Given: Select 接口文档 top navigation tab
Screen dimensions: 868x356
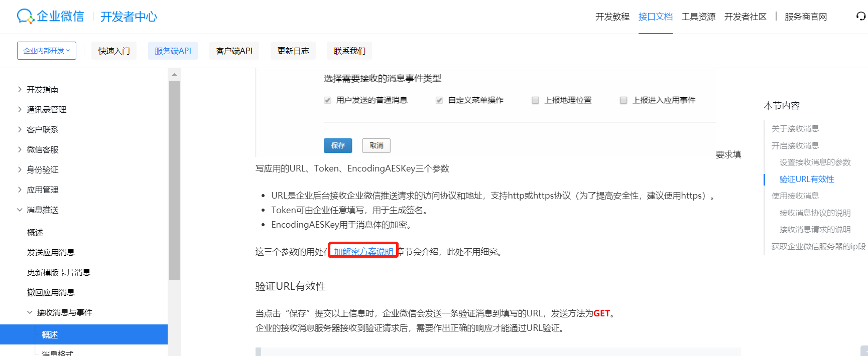Looking at the screenshot, I should 656,17.
